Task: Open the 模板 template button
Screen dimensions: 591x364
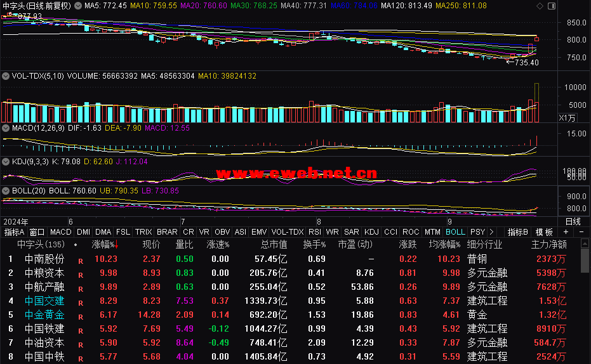Action: tap(544, 232)
